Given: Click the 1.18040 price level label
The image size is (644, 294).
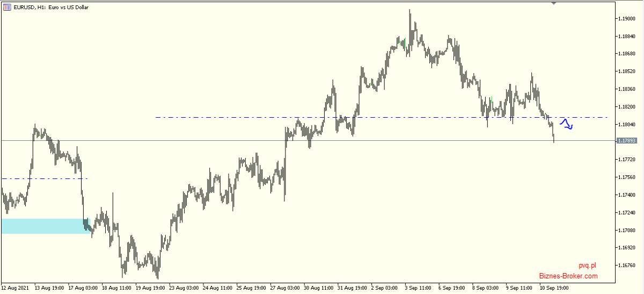Looking at the screenshot, I should [x=626, y=125].
